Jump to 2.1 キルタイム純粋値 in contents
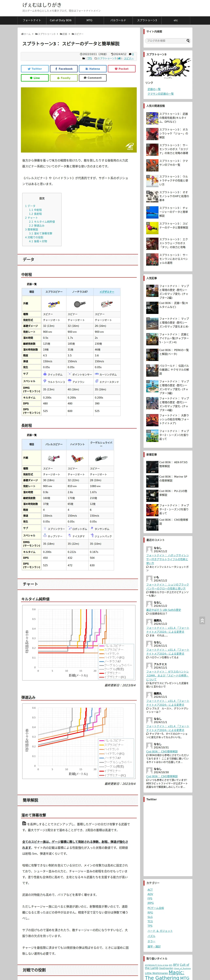 (x=42, y=222)
